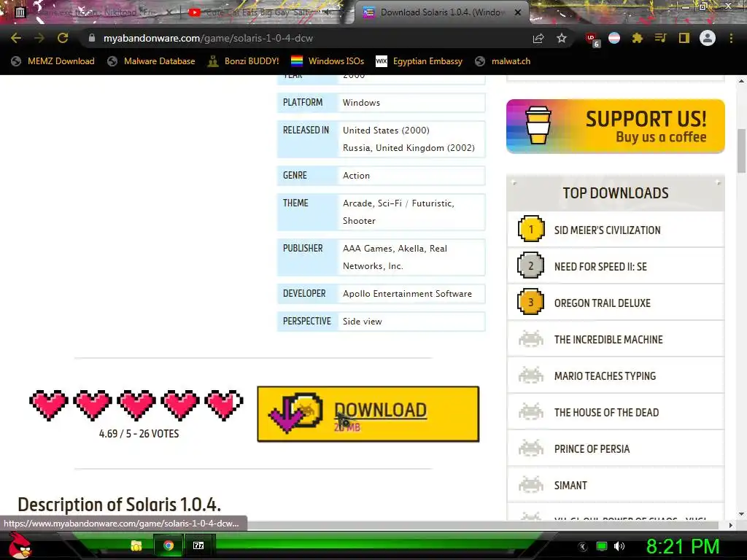Open the uBlock Origin extension icon
747x560 pixels.
tap(592, 39)
